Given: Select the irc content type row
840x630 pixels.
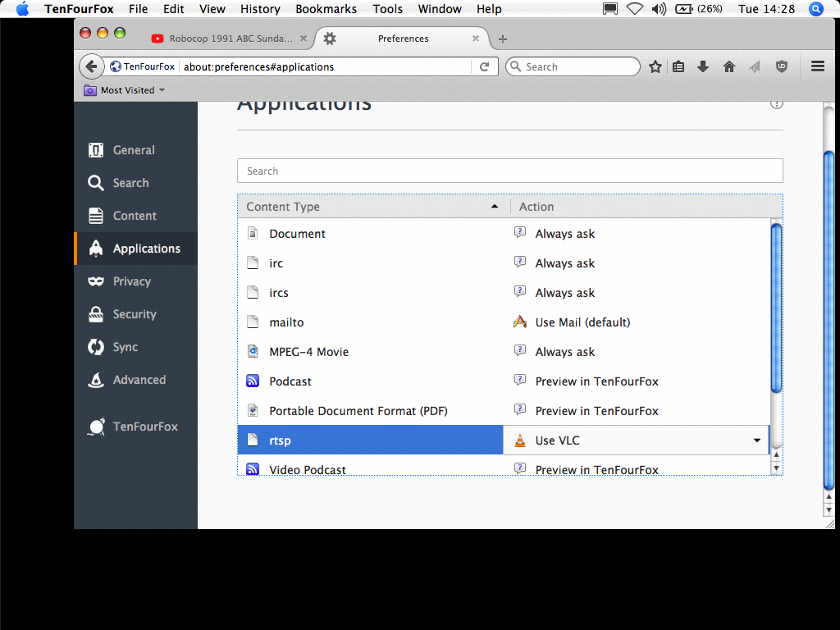Looking at the screenshot, I should click(x=504, y=263).
